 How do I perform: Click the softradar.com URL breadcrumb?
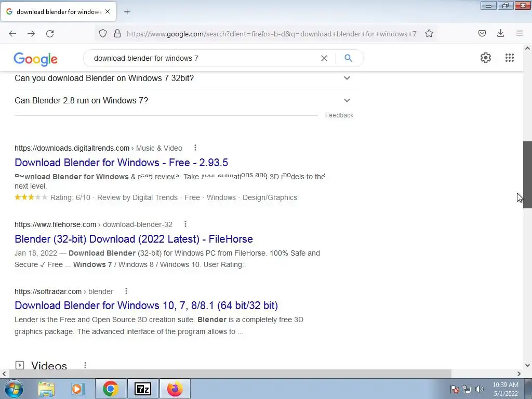click(64, 291)
